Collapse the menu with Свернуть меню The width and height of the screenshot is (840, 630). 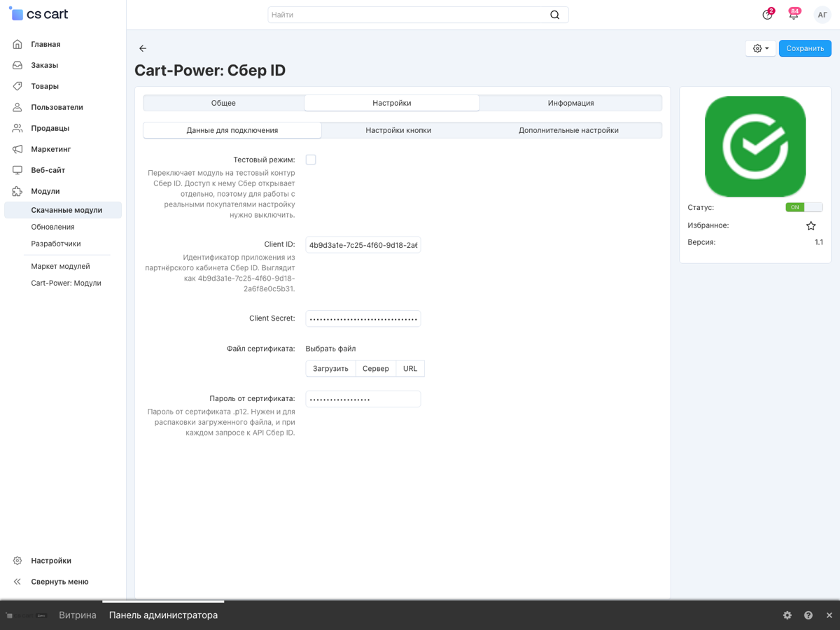tap(59, 582)
